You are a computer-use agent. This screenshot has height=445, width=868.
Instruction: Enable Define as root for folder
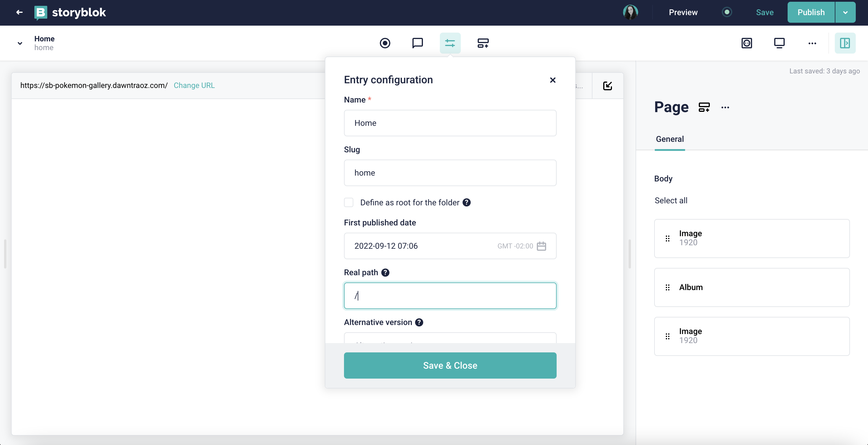pos(349,202)
